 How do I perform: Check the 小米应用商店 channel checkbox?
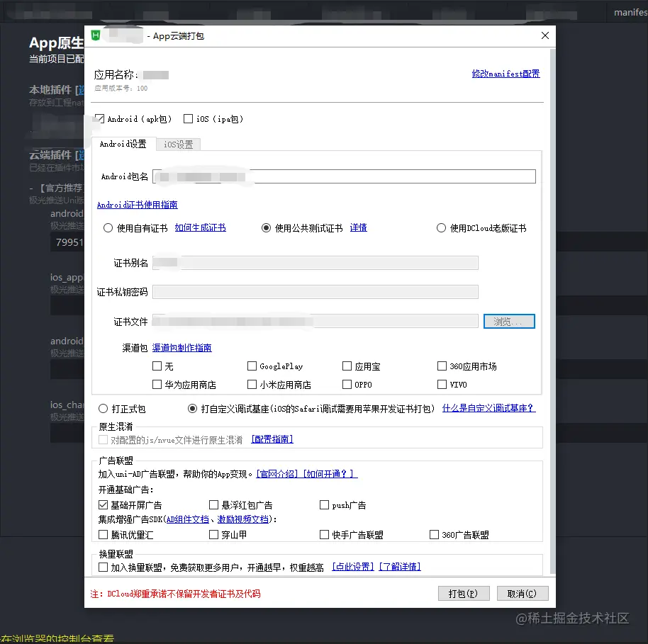pos(252,385)
